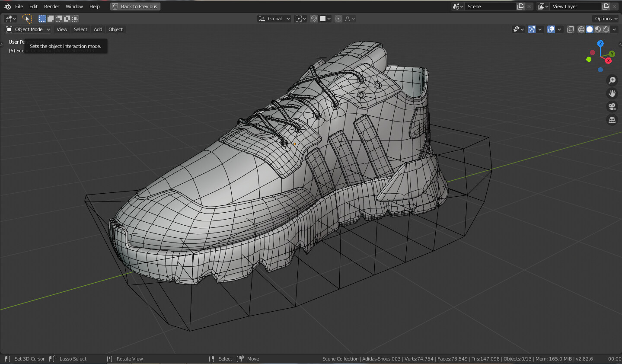This screenshot has height=364, width=622.
Task: Open the viewport Object menu
Action: coord(115,29)
